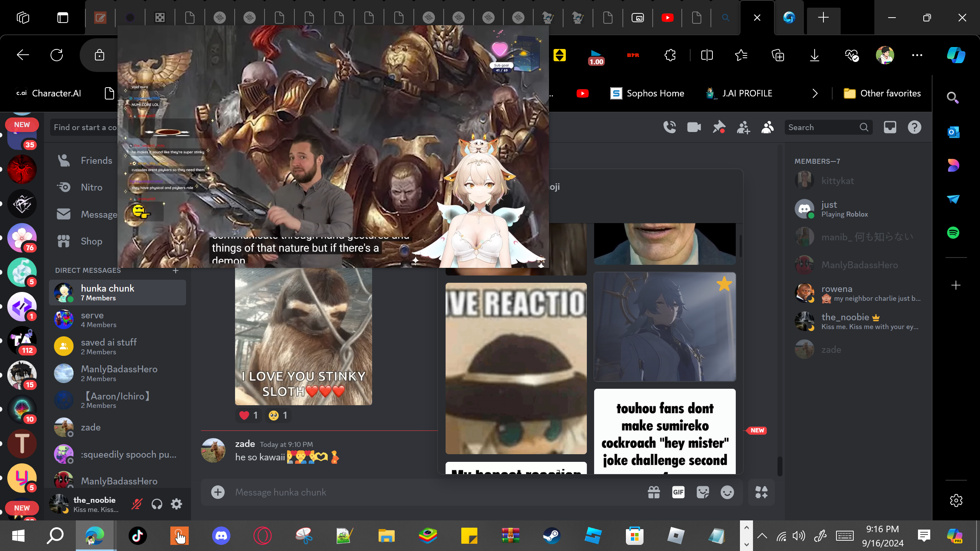The width and height of the screenshot is (980, 551).
Task: Show hidden system tray icons
Action: pyautogui.click(x=762, y=536)
